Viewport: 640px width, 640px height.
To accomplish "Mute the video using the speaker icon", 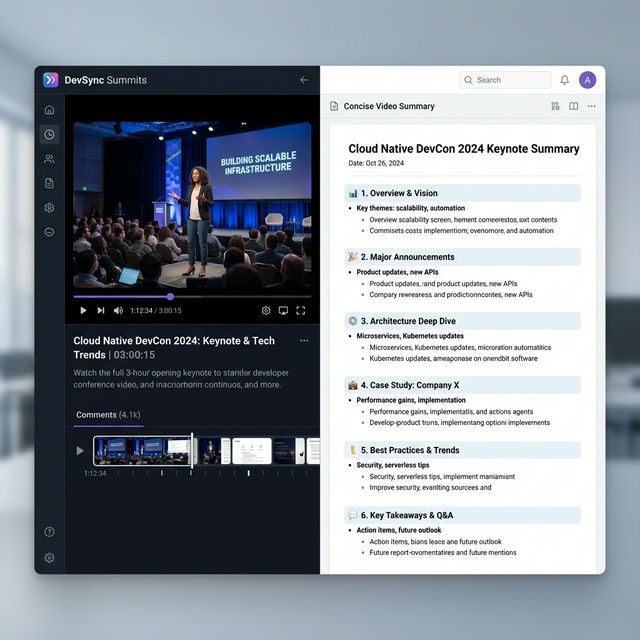I will point(118,311).
